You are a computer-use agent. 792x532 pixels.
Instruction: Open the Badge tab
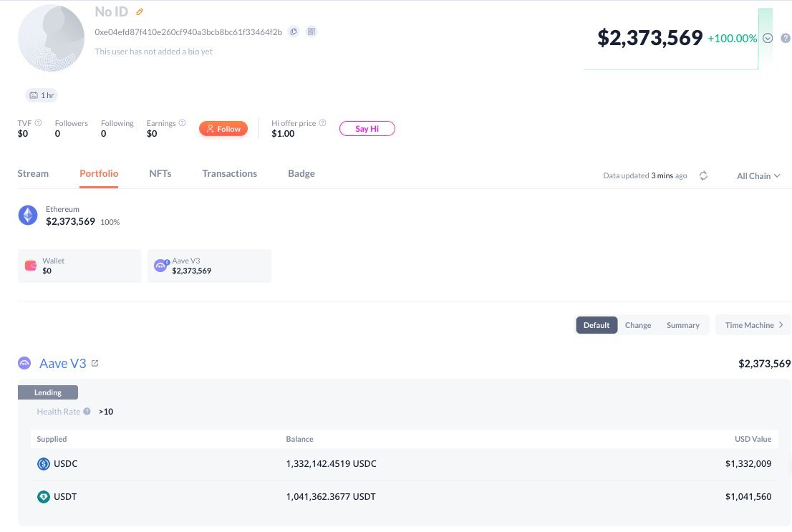pos(301,173)
